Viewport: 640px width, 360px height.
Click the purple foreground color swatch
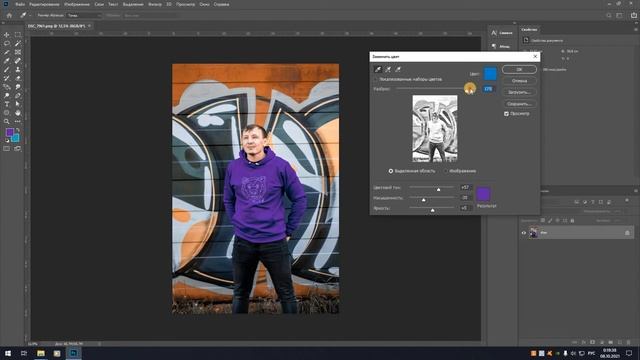(9, 132)
